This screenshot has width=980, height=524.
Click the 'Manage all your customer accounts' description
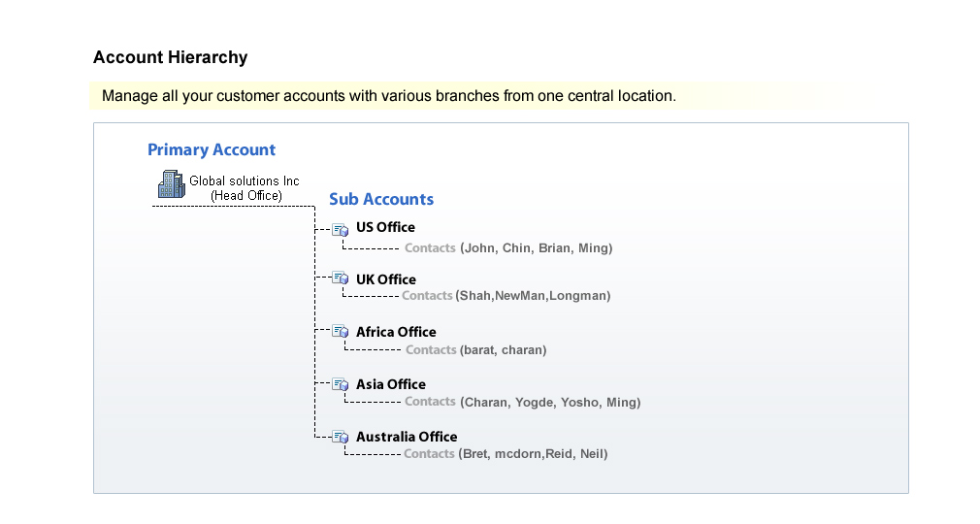[389, 96]
